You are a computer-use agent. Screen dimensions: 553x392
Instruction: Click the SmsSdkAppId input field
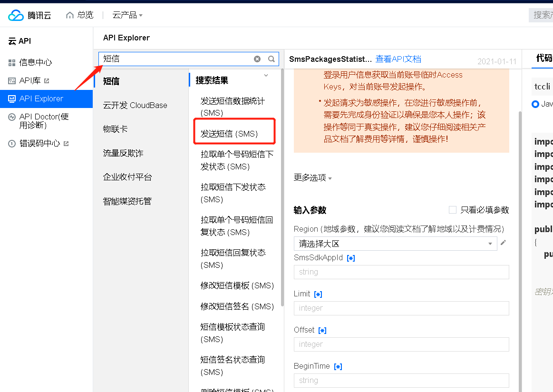[x=401, y=272]
